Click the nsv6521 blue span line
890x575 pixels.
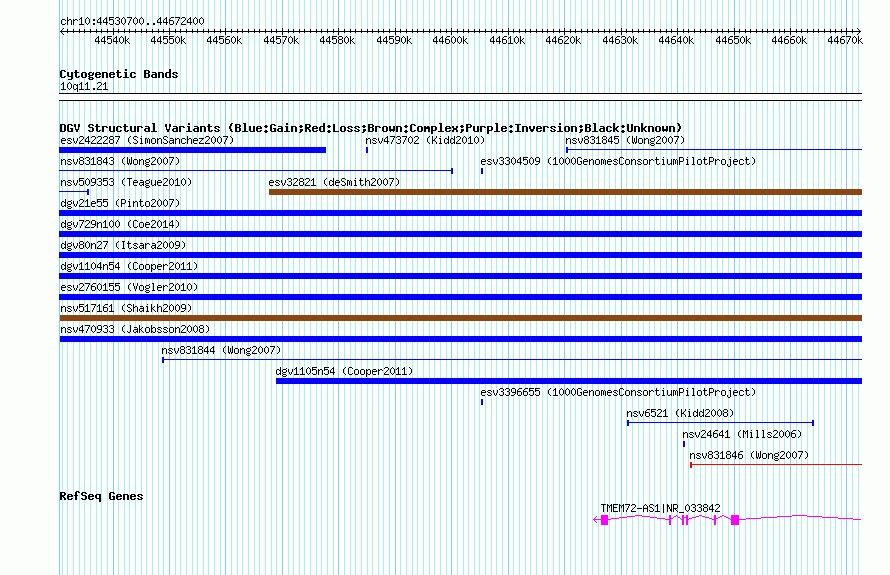click(x=720, y=423)
